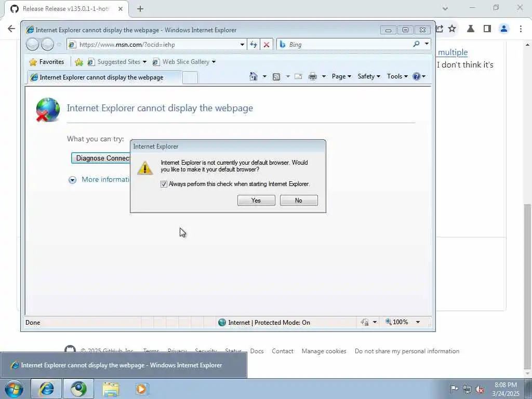This screenshot has height=399, width=532.
Task: Select Chrome Release v135 tab
Action: pyautogui.click(x=66, y=9)
